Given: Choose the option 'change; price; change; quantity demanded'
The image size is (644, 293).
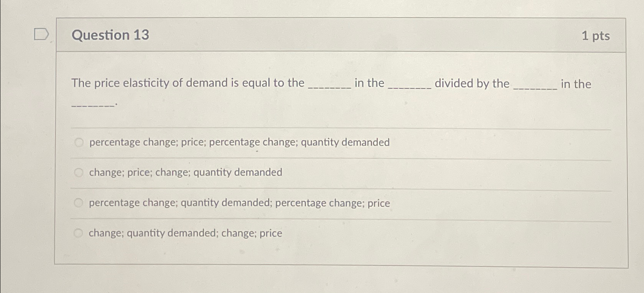Looking at the screenshot, I should [x=185, y=172].
